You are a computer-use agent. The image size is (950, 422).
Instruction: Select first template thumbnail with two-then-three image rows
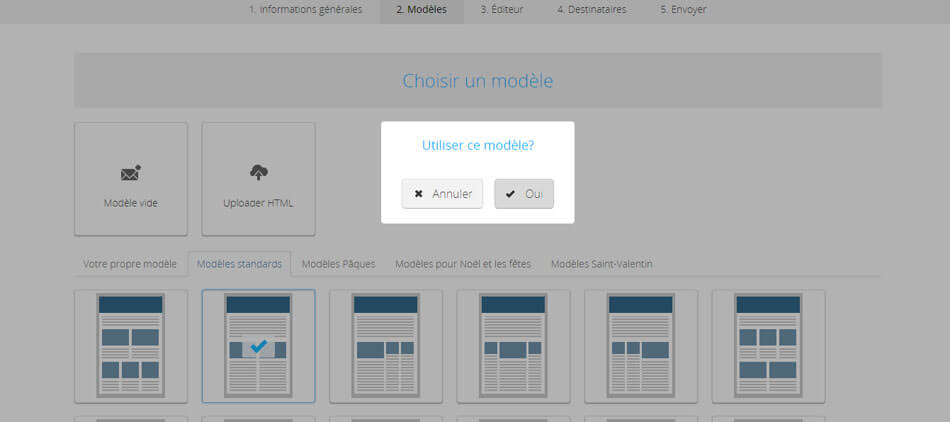pos(131,346)
